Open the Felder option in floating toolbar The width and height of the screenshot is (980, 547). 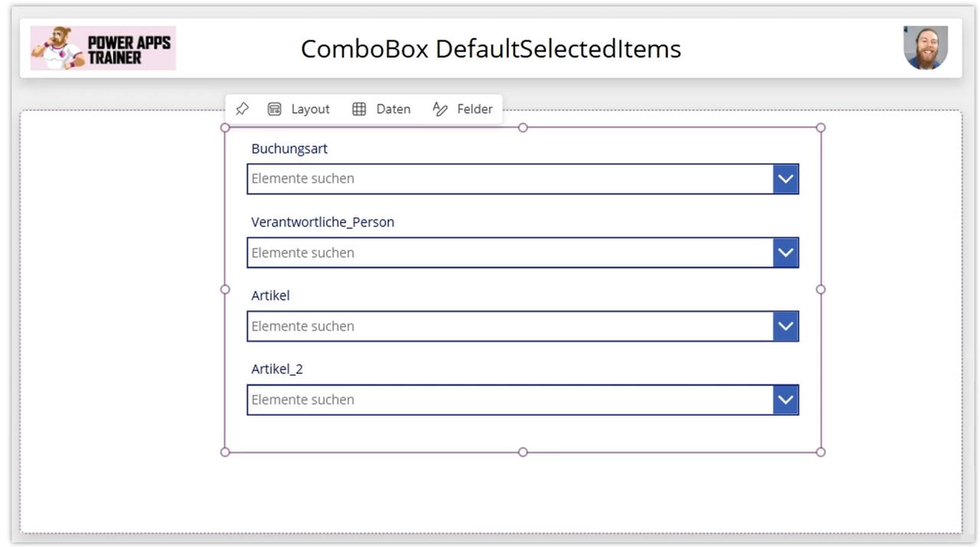462,109
